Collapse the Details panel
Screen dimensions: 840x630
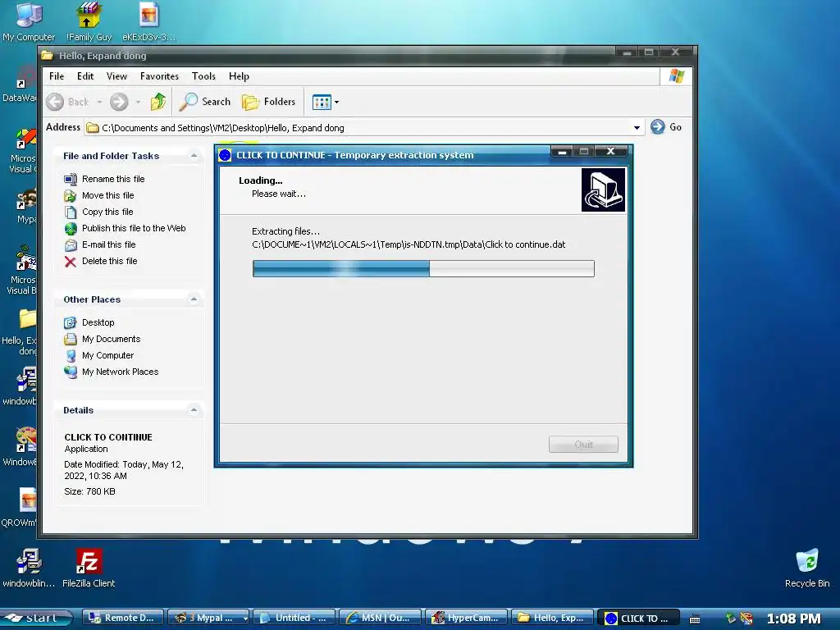[194, 410]
